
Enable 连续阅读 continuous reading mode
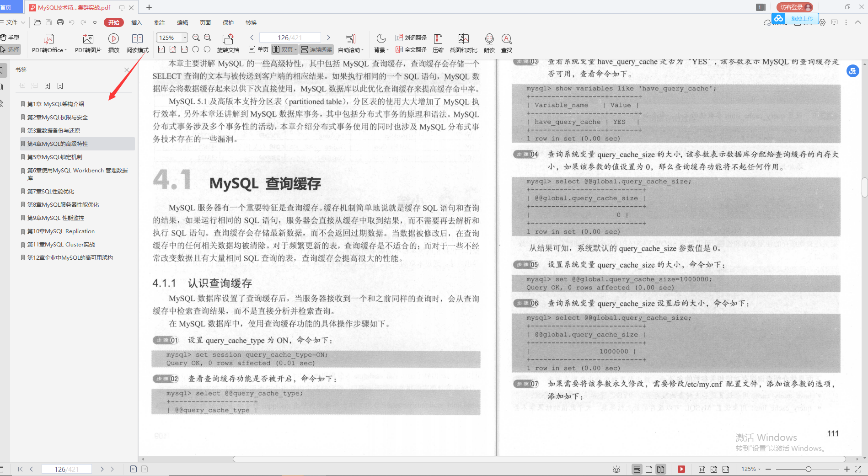click(x=316, y=49)
